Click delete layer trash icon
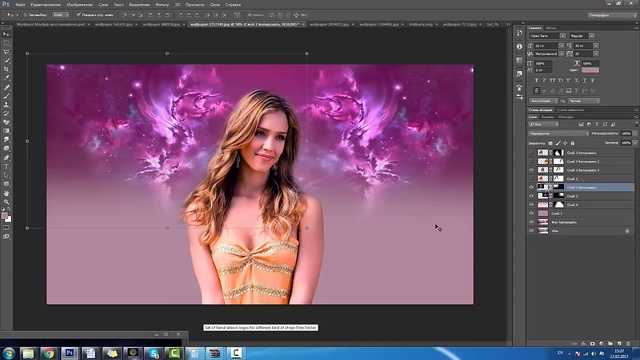Viewport: 640px width, 360px height. 628,344
